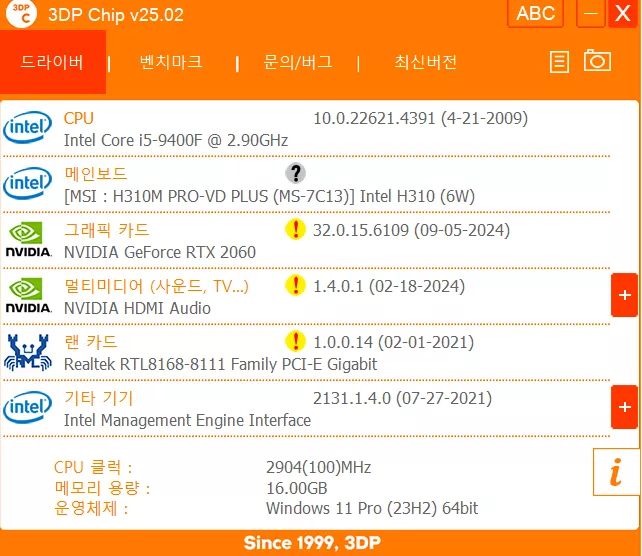Click the 16.00GB memory value
Viewport: 642px width, 556px height.
(x=297, y=488)
